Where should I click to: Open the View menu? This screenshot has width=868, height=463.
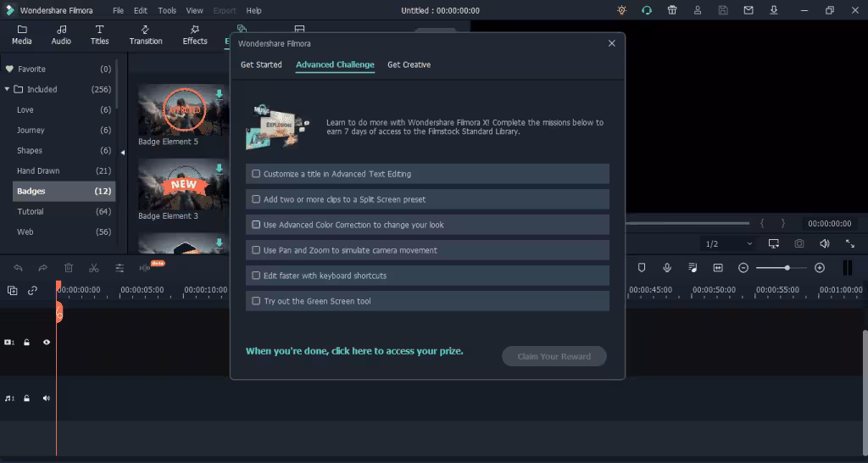click(x=194, y=10)
